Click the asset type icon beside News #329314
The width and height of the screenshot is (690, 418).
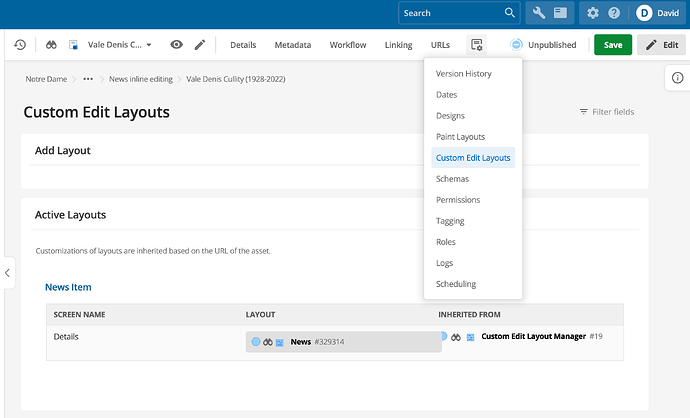279,342
